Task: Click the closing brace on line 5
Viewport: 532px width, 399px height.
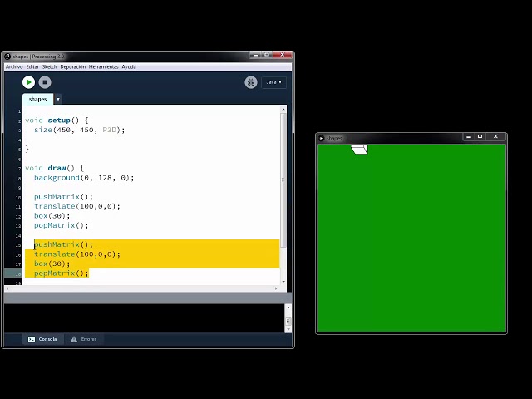Action: click(x=27, y=149)
